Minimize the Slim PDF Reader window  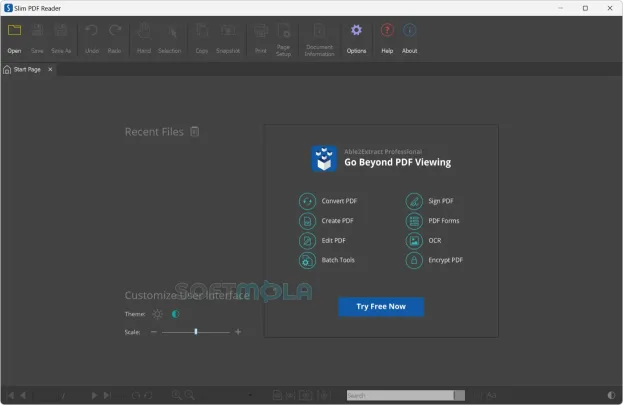tap(560, 8)
